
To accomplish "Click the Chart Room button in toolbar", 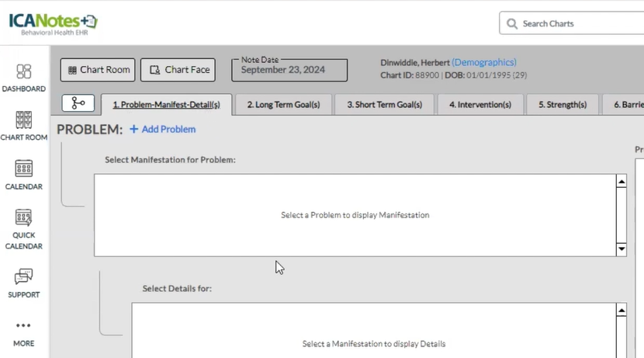I will point(97,70).
